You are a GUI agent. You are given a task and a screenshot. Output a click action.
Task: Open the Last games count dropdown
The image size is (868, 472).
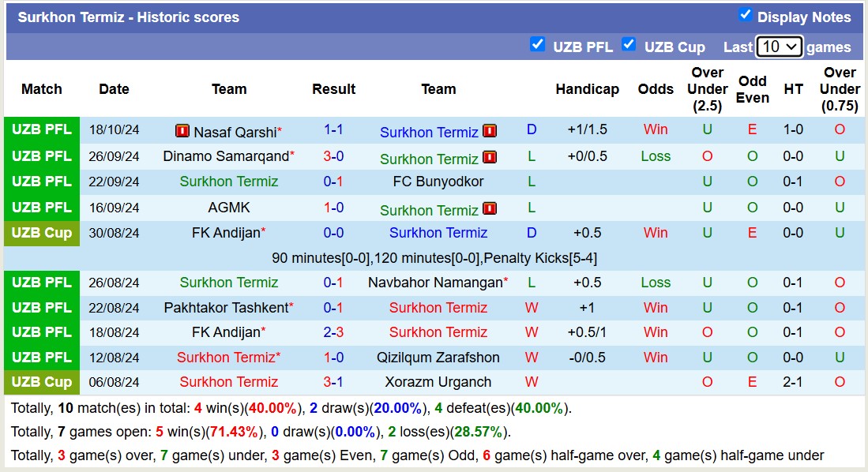779,47
